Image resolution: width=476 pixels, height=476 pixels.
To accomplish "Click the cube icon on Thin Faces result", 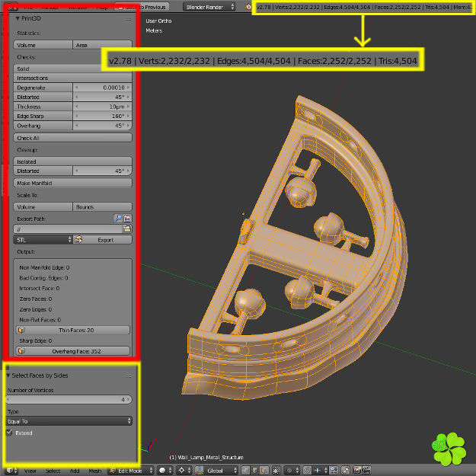I will 21,330.
